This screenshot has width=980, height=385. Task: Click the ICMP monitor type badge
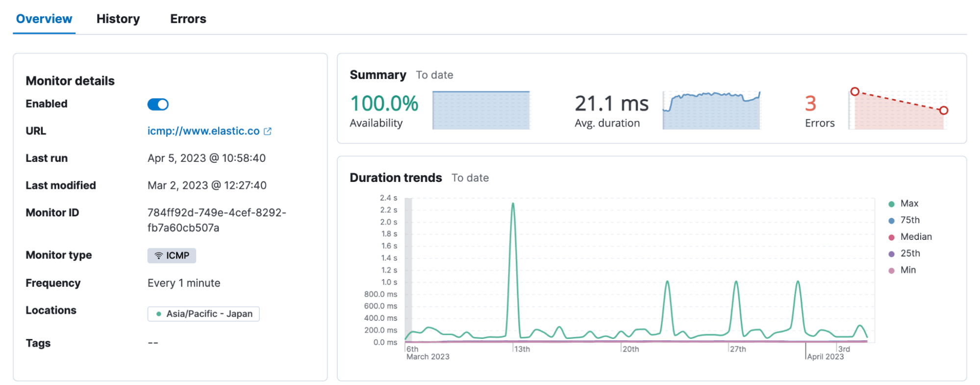pos(172,256)
